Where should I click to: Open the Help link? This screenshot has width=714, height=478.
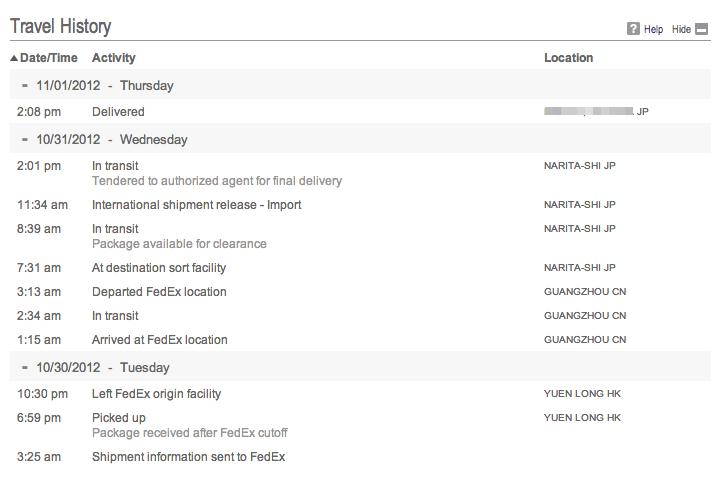[x=653, y=29]
